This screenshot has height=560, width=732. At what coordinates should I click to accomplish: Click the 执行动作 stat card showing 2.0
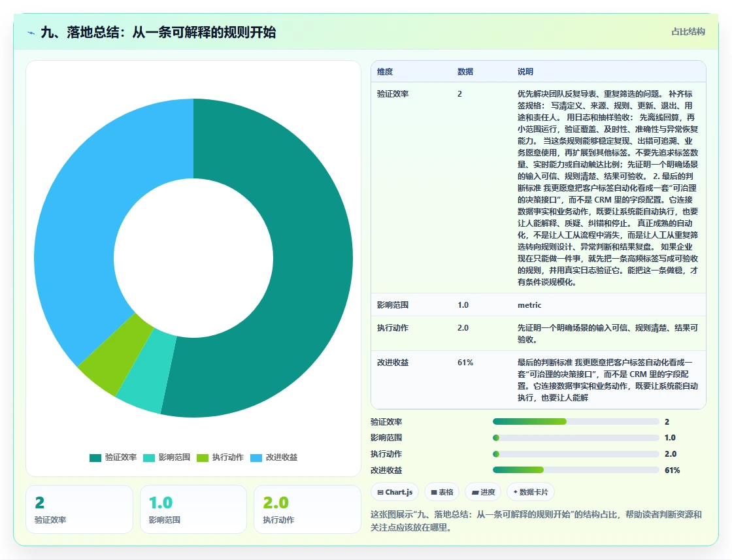307,509
